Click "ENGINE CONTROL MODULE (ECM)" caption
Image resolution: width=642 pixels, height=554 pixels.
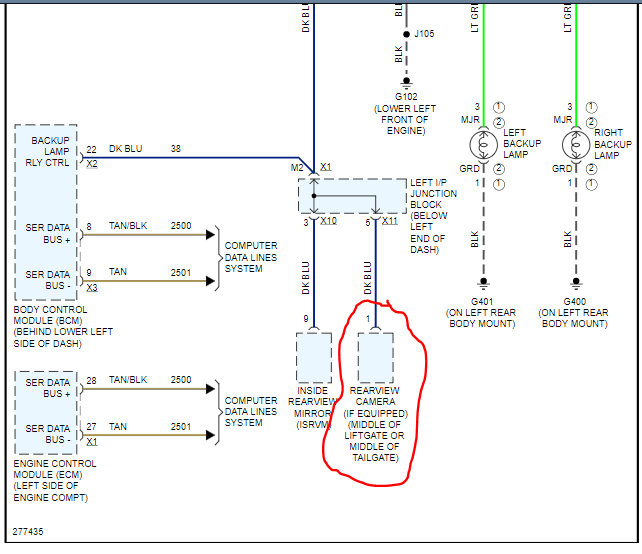pos(55,469)
